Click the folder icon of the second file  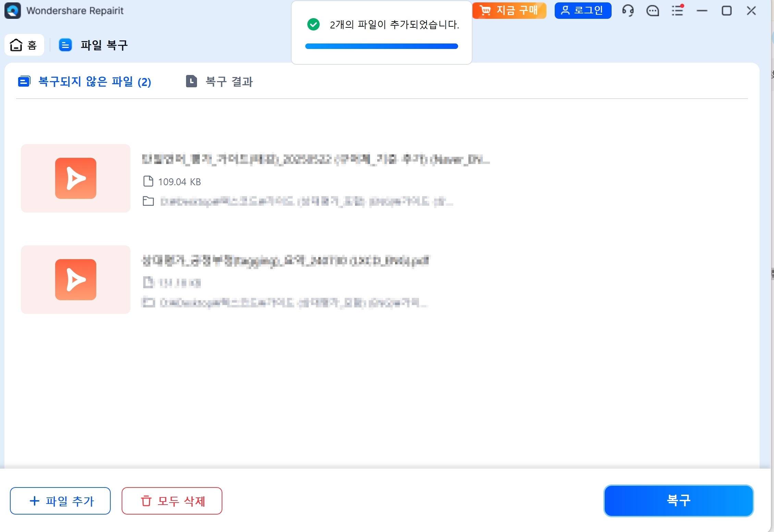pyautogui.click(x=148, y=302)
